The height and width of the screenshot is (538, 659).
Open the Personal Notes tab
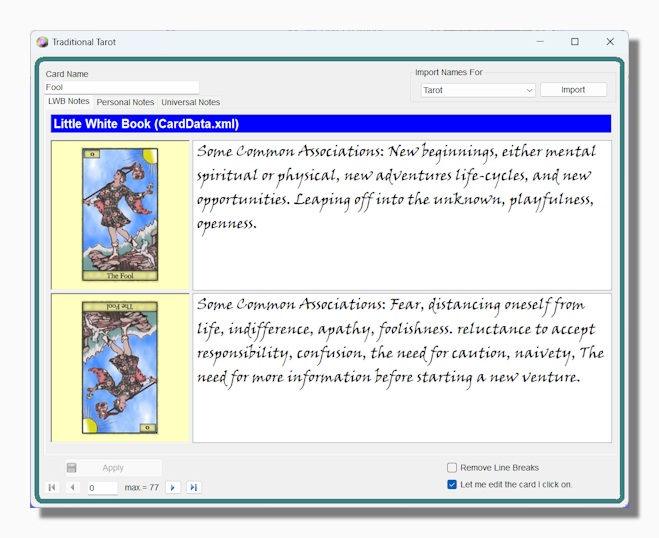(x=125, y=102)
